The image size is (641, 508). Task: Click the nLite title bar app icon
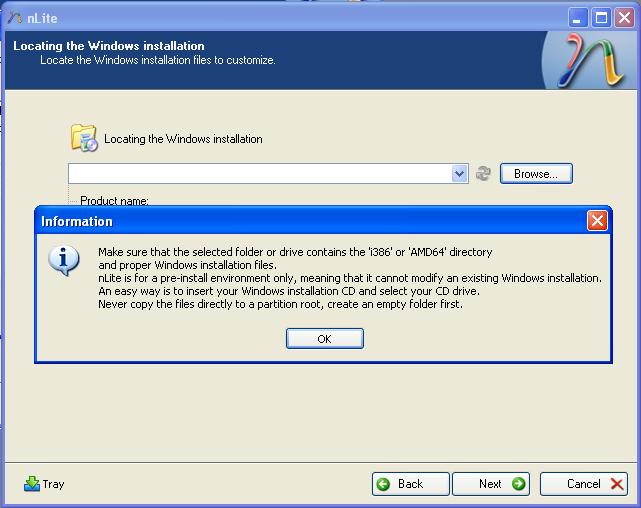pyautogui.click(x=14, y=18)
